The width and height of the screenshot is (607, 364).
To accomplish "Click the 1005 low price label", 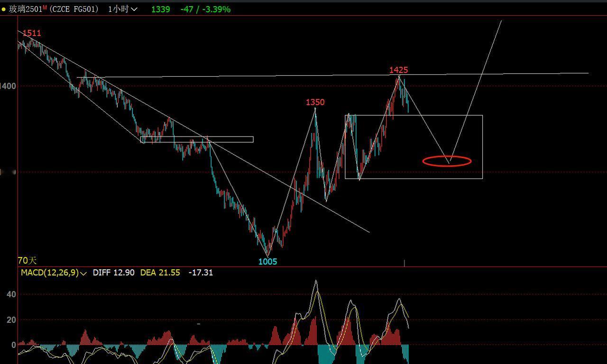I will [x=267, y=262].
